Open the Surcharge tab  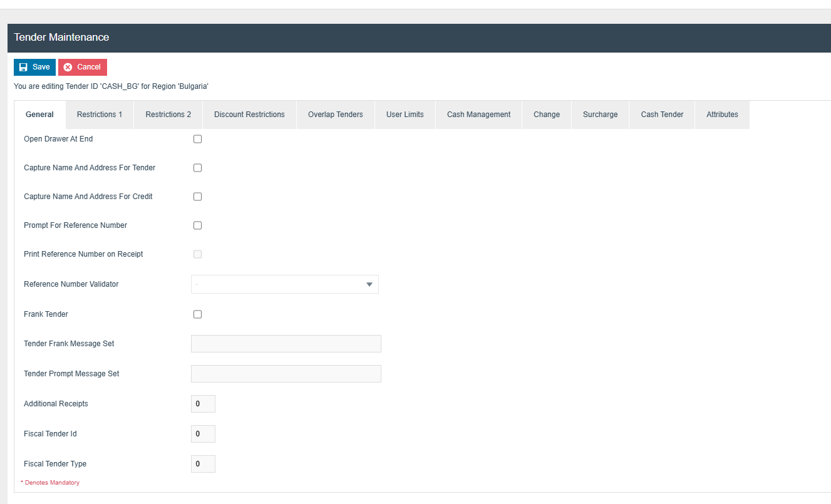600,115
